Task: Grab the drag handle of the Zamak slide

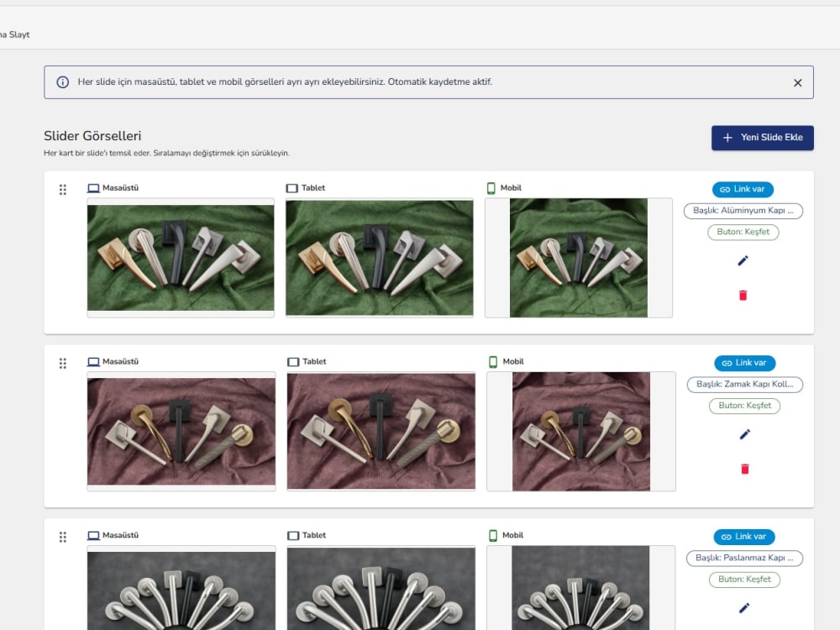Action: click(x=63, y=363)
